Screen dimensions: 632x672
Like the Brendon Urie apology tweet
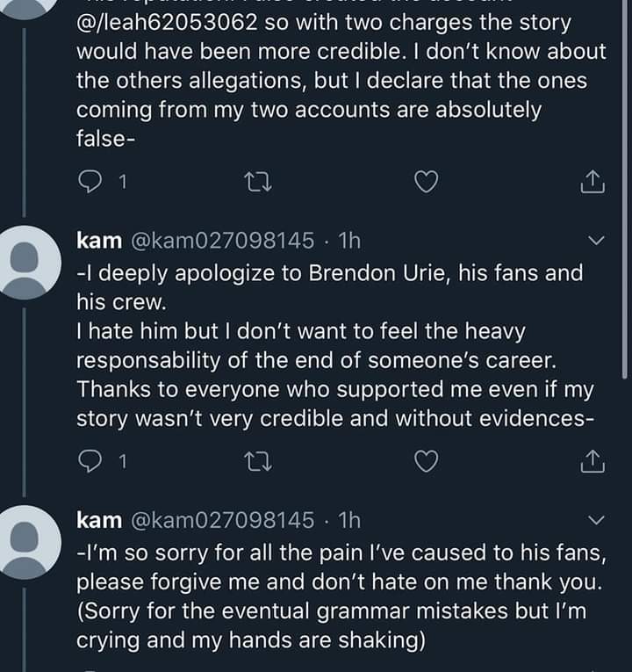426,461
